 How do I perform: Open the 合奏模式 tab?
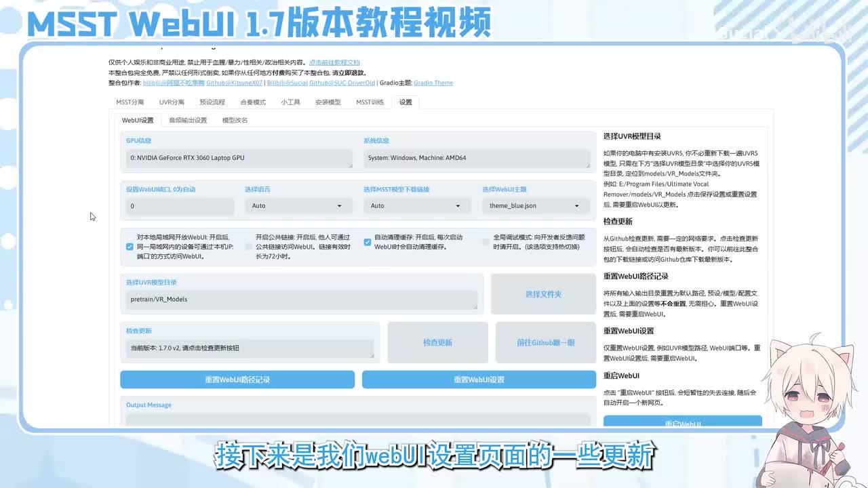pos(253,102)
